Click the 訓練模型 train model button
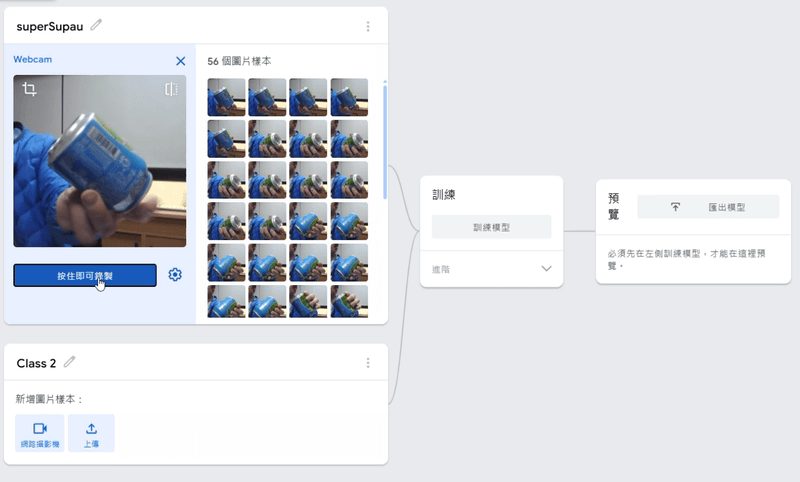The width and height of the screenshot is (800, 482). [x=491, y=227]
